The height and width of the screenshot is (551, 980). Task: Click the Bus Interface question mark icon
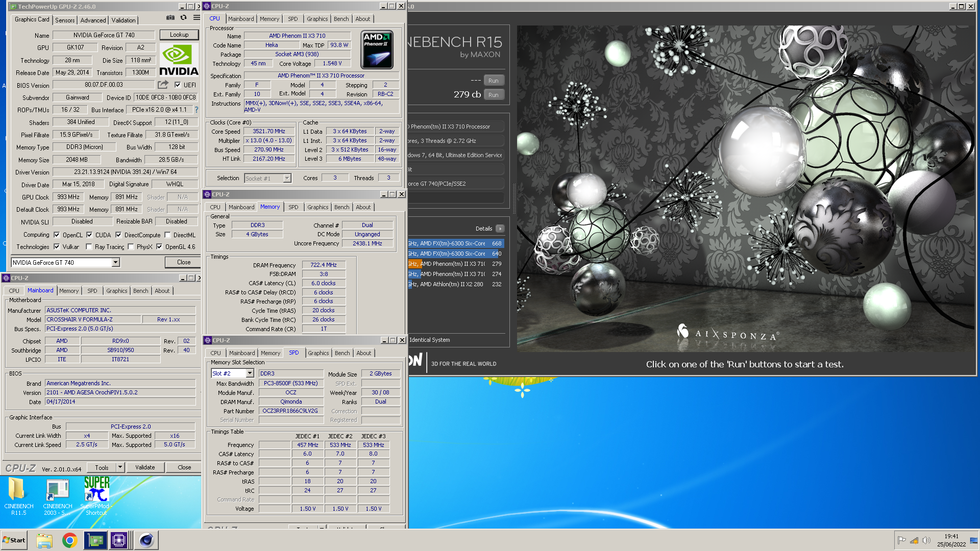point(196,110)
